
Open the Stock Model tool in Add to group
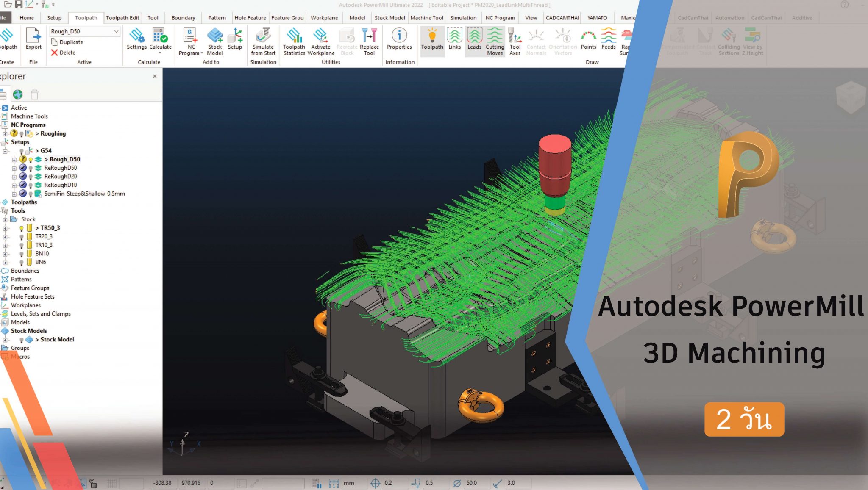(214, 41)
